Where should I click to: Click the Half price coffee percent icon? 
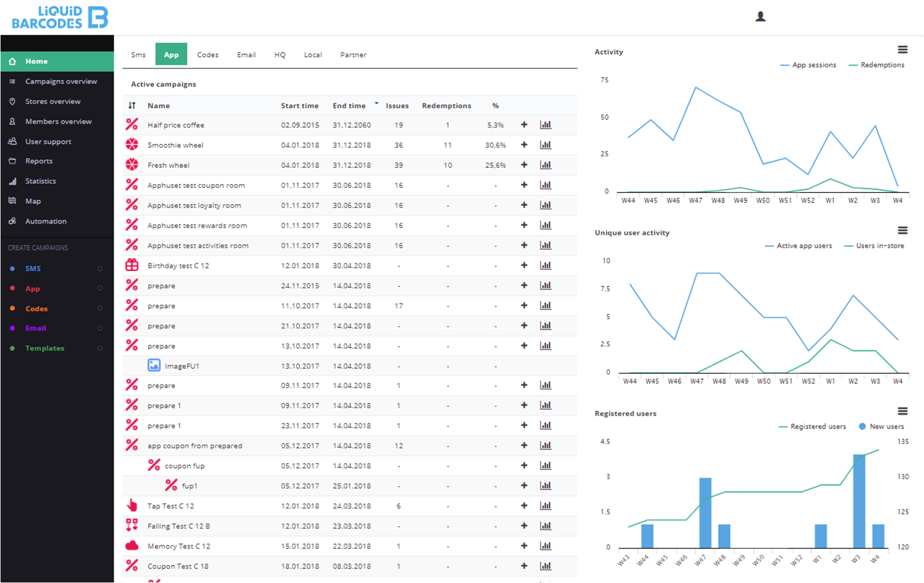point(132,124)
